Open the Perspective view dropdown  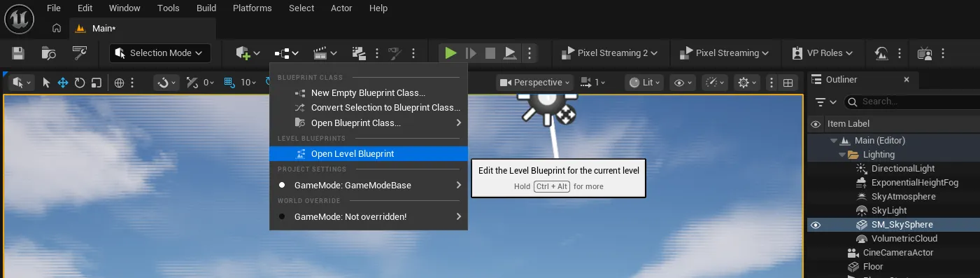point(535,83)
